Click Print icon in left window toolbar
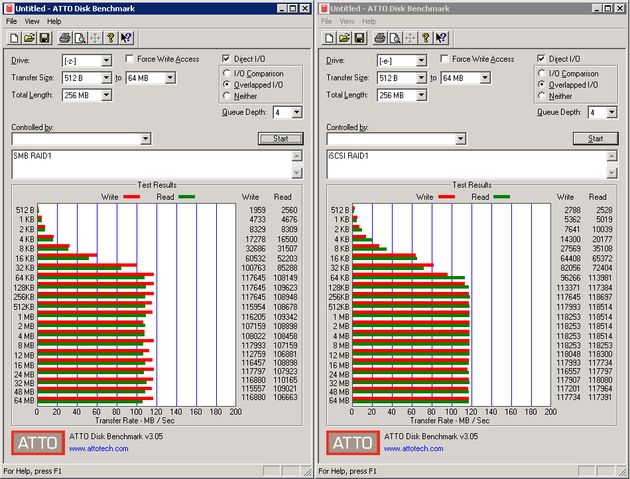This screenshot has width=630, height=479. (x=65, y=38)
